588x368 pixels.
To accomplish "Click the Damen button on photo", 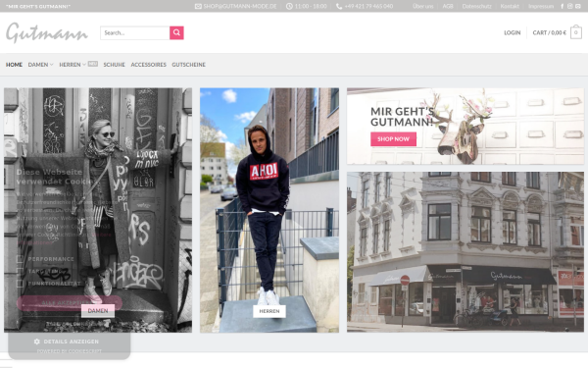I will point(98,311).
